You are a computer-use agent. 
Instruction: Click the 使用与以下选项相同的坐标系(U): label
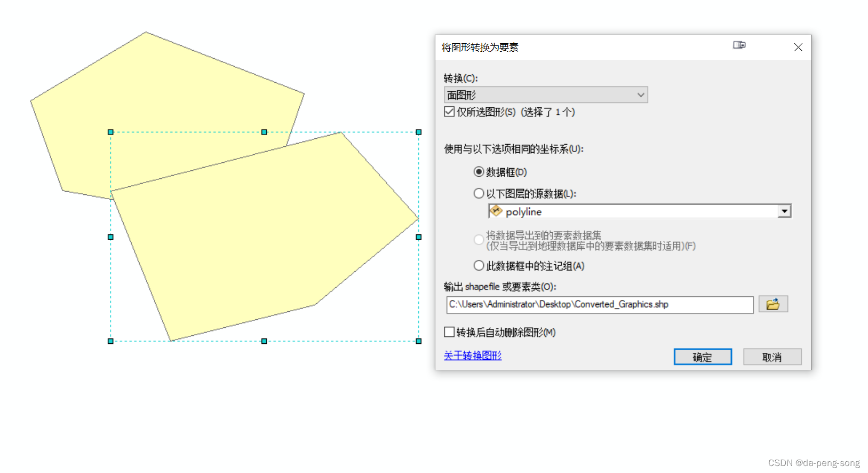click(514, 149)
